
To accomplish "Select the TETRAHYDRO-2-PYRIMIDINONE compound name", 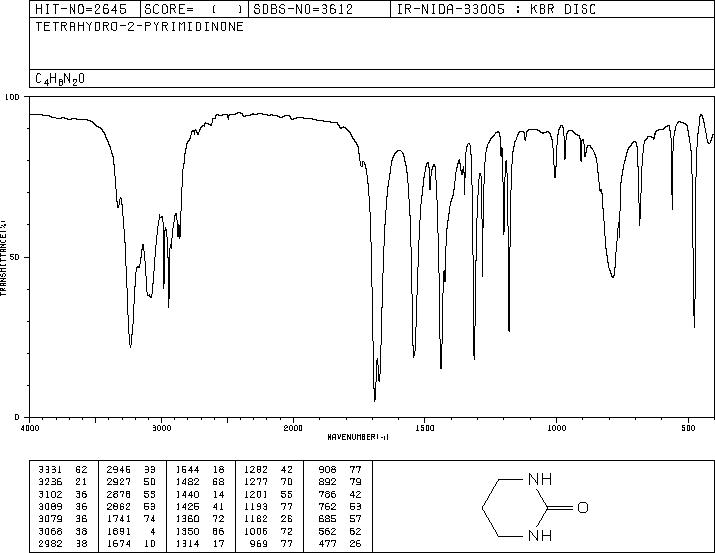I will pyautogui.click(x=139, y=26).
